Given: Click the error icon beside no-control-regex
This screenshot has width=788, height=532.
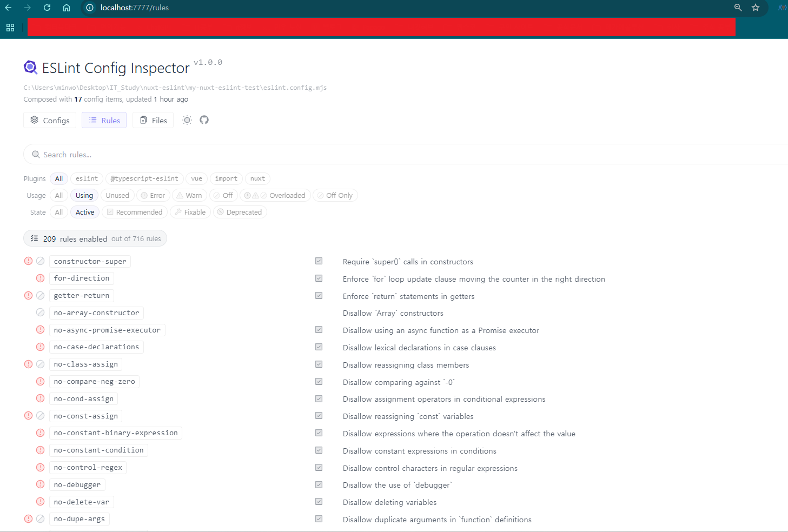Looking at the screenshot, I should click(x=40, y=467).
